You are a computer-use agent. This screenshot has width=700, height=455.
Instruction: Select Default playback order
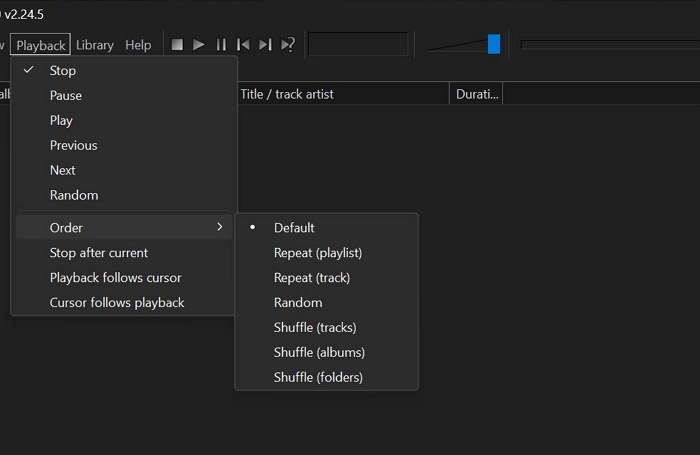point(294,228)
